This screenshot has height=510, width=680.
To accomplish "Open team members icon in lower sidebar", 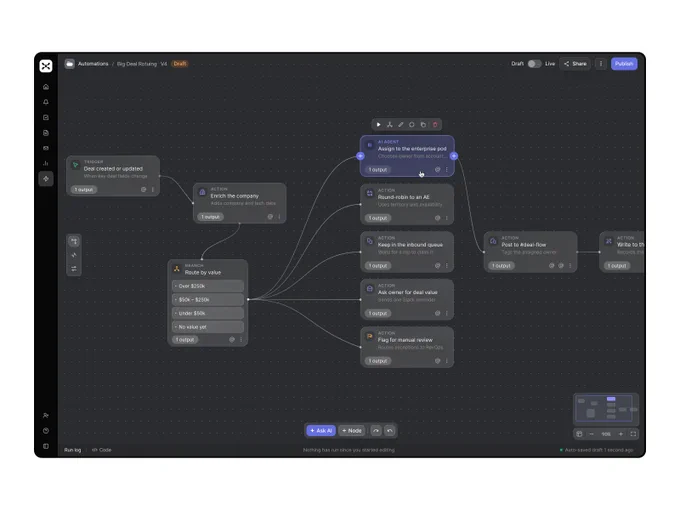I will click(46, 415).
